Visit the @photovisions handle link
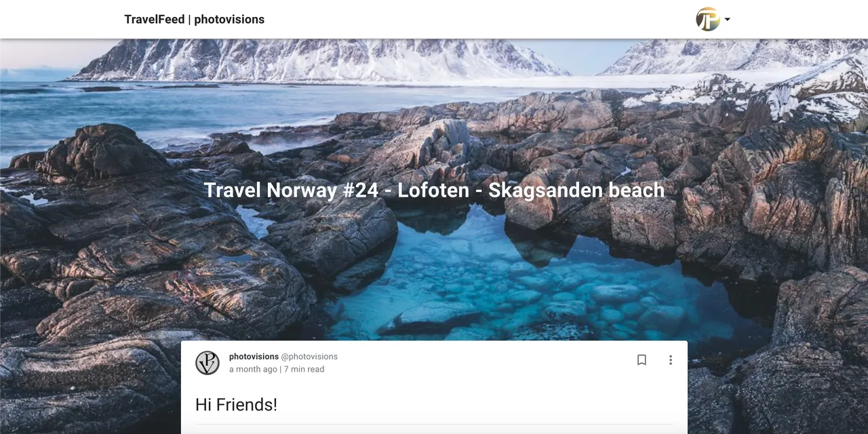 [x=309, y=357]
